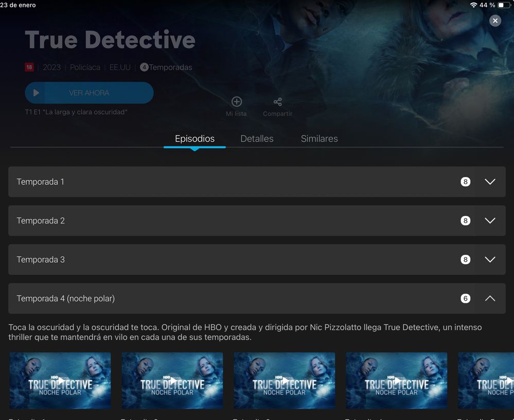The height and width of the screenshot is (420, 514).
Task: Play the fourth Noche Polar episode thumbnail
Action: pyautogui.click(x=397, y=380)
